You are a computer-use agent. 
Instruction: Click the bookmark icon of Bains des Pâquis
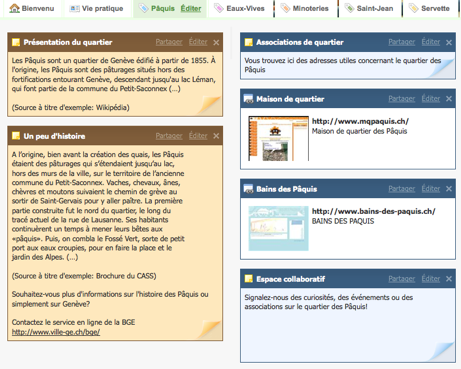coord(248,189)
